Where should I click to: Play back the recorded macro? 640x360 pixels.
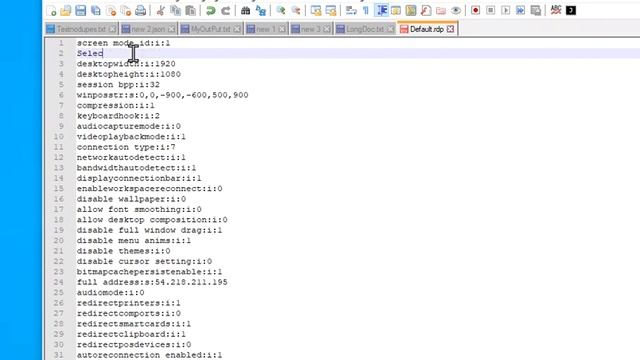click(505, 11)
